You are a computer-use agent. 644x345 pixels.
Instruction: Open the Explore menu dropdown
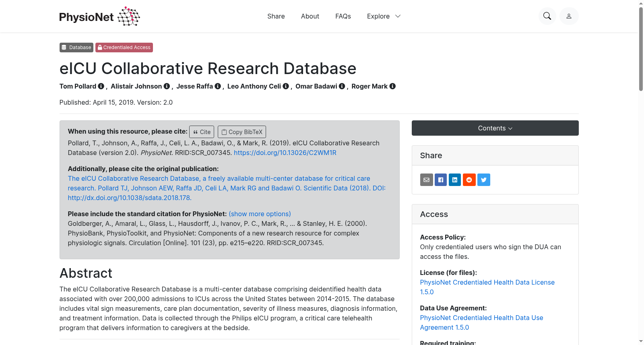[x=384, y=16]
